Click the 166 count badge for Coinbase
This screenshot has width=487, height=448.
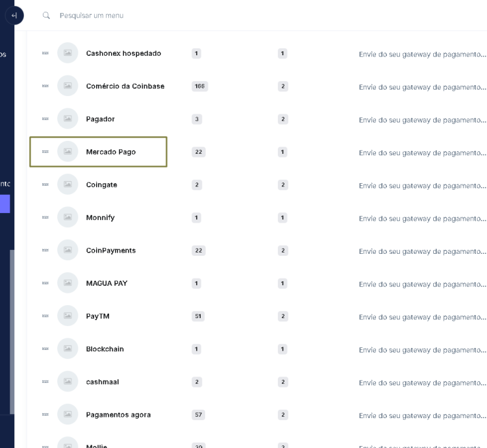[x=199, y=86]
